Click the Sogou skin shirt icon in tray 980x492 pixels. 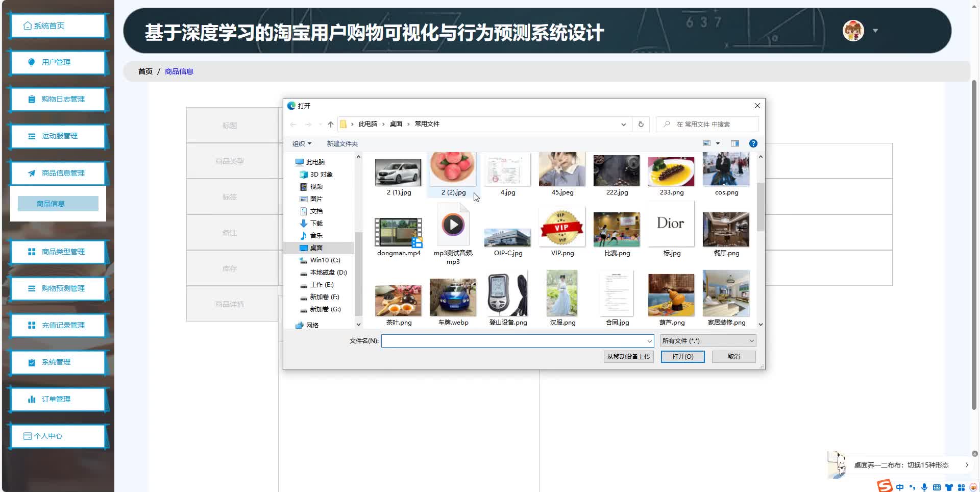click(x=949, y=487)
